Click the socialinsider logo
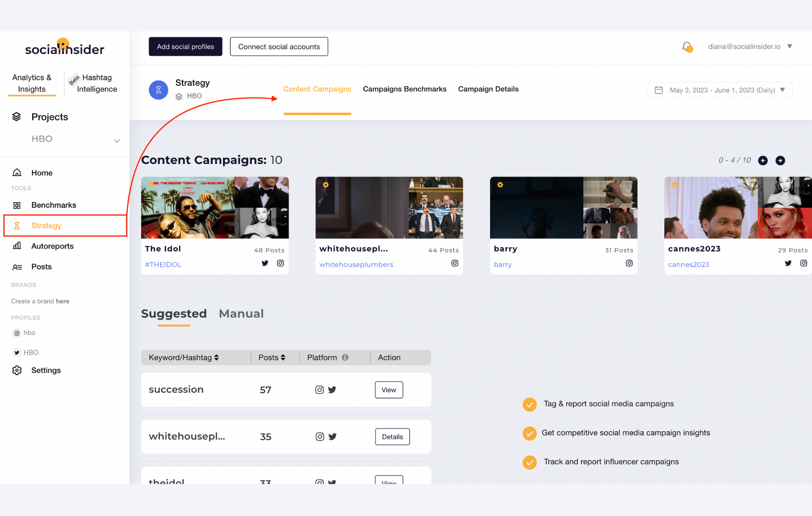Screen dimensions: 812x516 pyautogui.click(x=64, y=47)
